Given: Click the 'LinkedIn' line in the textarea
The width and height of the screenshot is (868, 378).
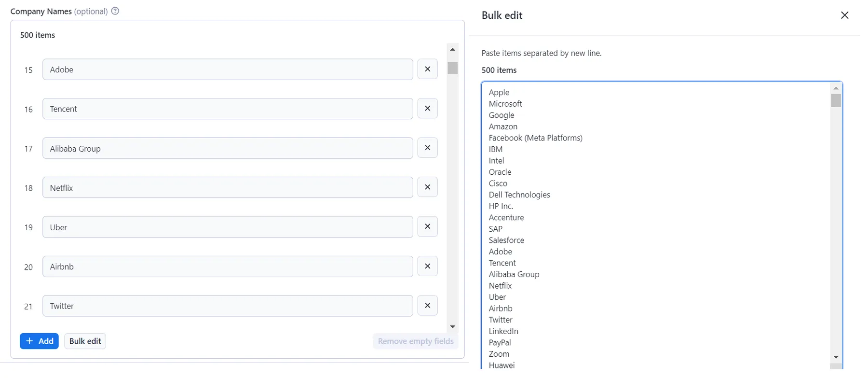Looking at the screenshot, I should pos(503,331).
